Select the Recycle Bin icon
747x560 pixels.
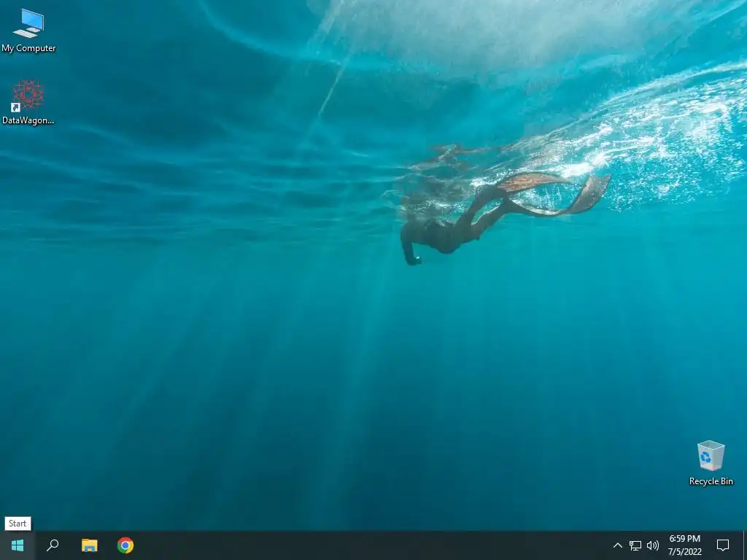click(x=711, y=463)
